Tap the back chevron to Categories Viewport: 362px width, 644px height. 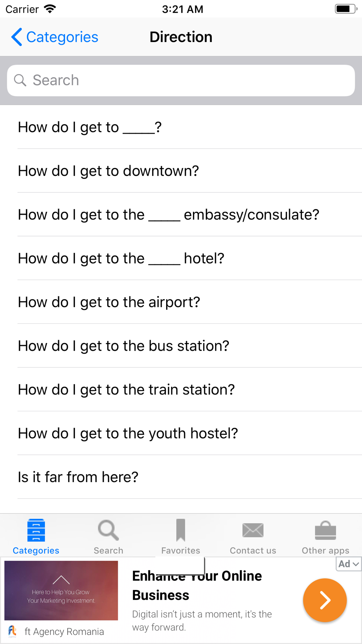tap(17, 37)
